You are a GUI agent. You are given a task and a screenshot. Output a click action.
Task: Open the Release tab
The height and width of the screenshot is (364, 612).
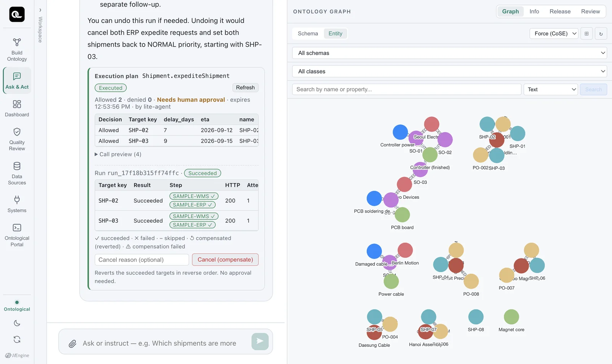coord(560,11)
